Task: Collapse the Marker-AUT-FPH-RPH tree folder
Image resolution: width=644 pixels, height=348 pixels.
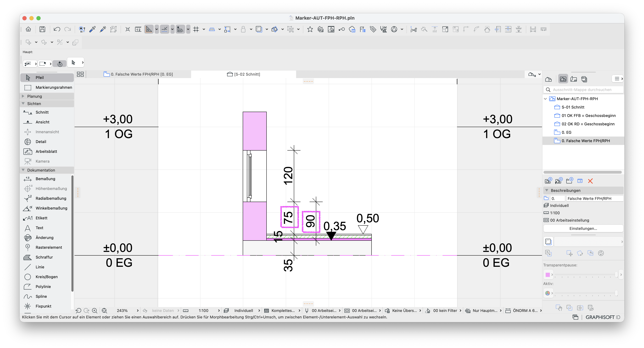Action: [545, 99]
